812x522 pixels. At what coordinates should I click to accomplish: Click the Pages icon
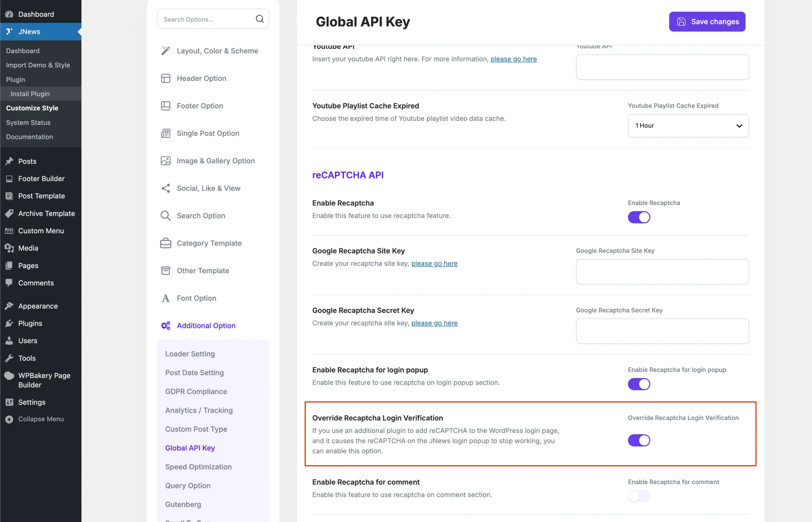tap(9, 266)
